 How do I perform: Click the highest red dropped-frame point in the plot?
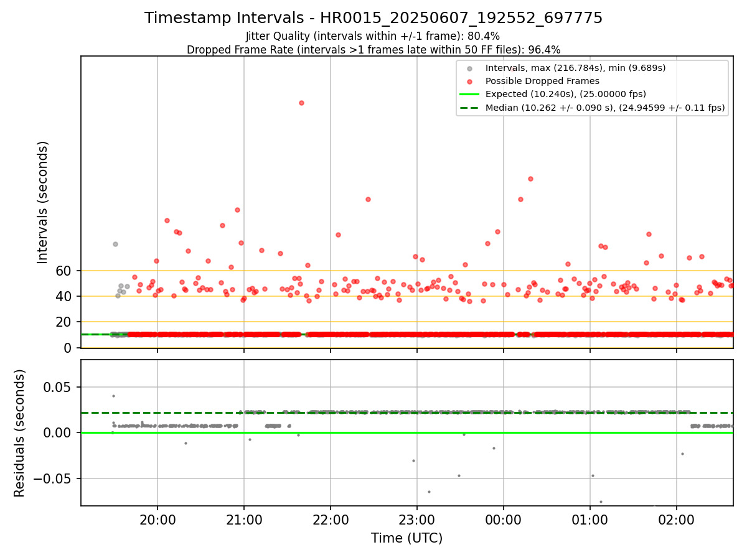coord(301,103)
